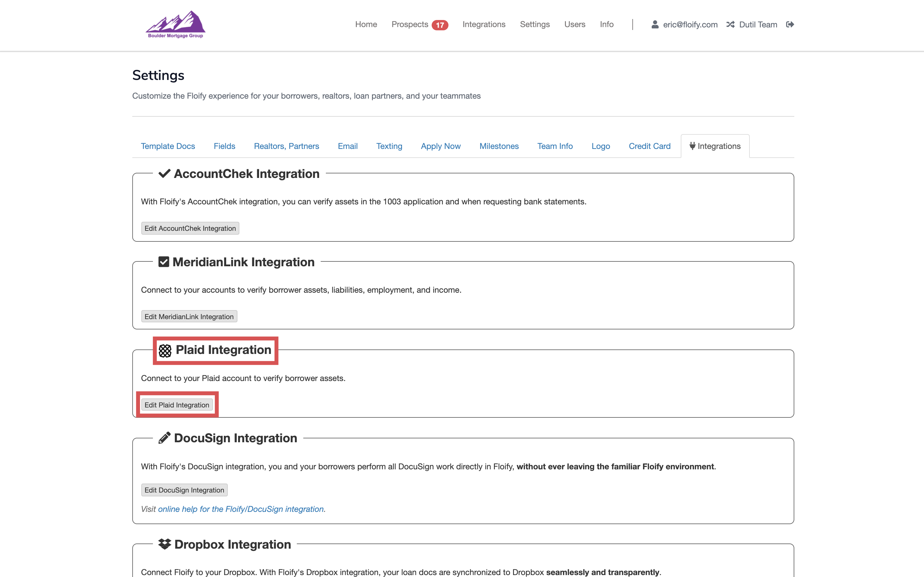The width and height of the screenshot is (924, 577).
Task: Open Edit Plaid Integration settings
Action: [176, 404]
